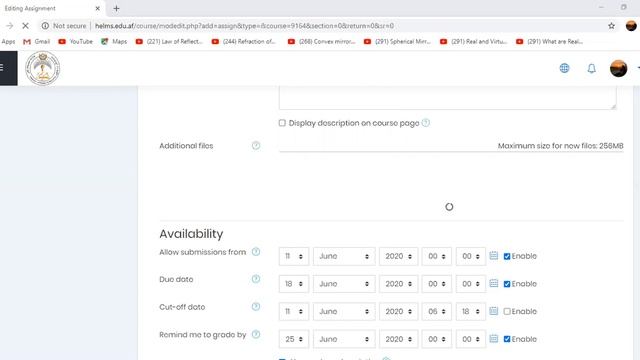Open calendar picker for Remind me to grade by
The width and height of the screenshot is (640, 360).
click(493, 339)
